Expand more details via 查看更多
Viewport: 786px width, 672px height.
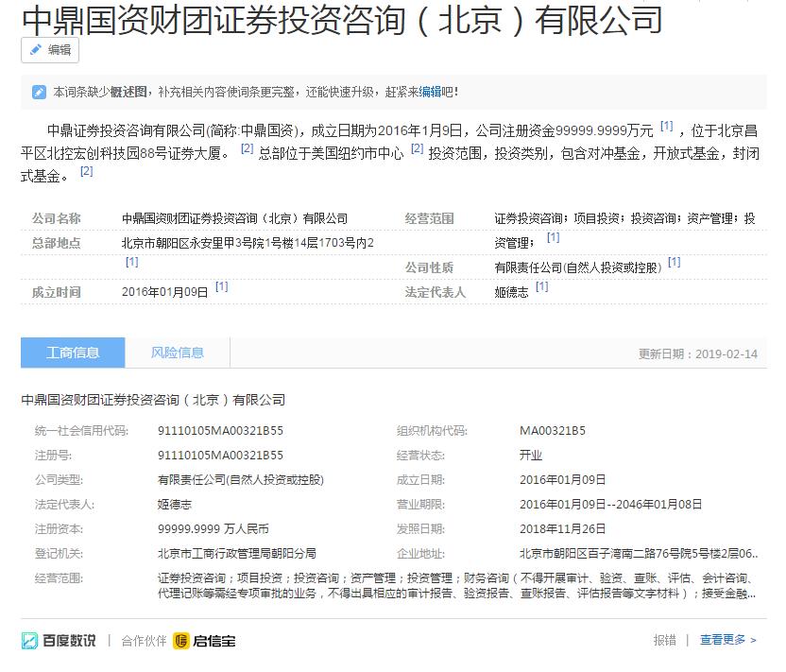[x=722, y=638]
